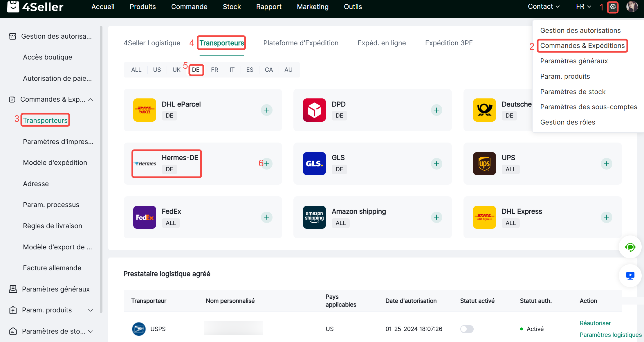Click the plus icon for DPD carrier
The image size is (644, 342).
point(436,110)
